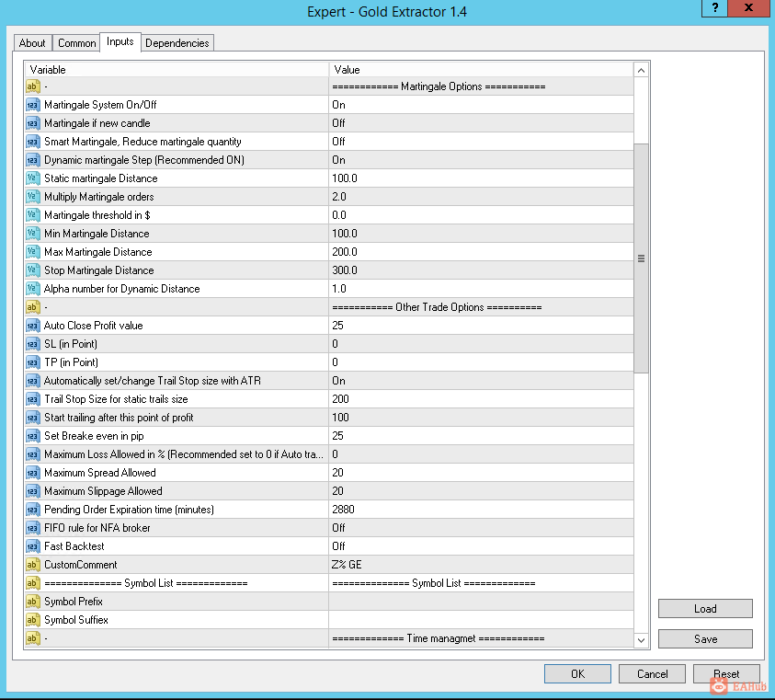Click the Static martingale Distance value 100.0

pos(481,178)
